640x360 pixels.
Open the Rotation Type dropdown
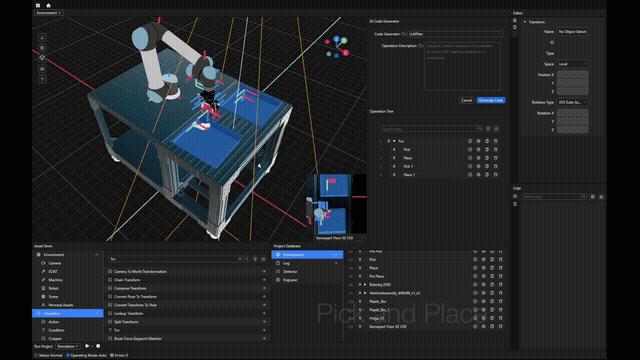(x=572, y=102)
